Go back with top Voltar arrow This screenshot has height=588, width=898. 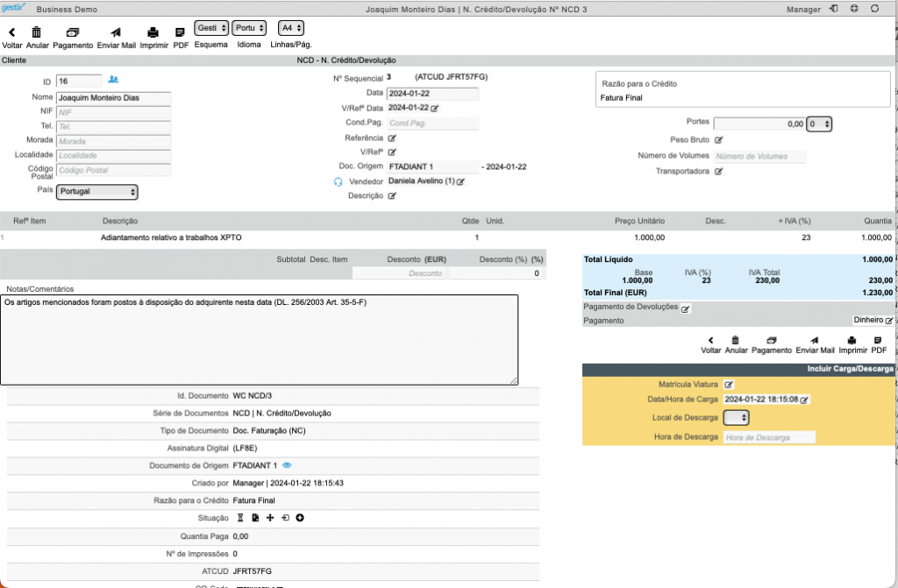click(x=12, y=32)
